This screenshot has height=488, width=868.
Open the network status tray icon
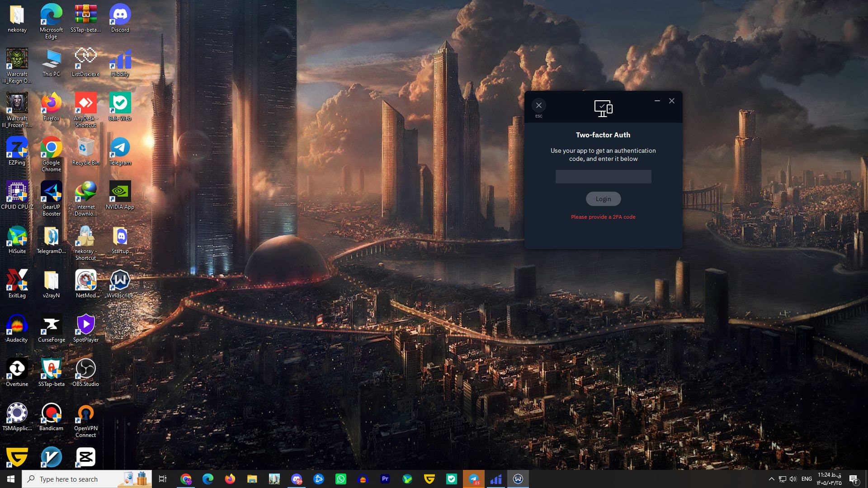[x=783, y=479]
